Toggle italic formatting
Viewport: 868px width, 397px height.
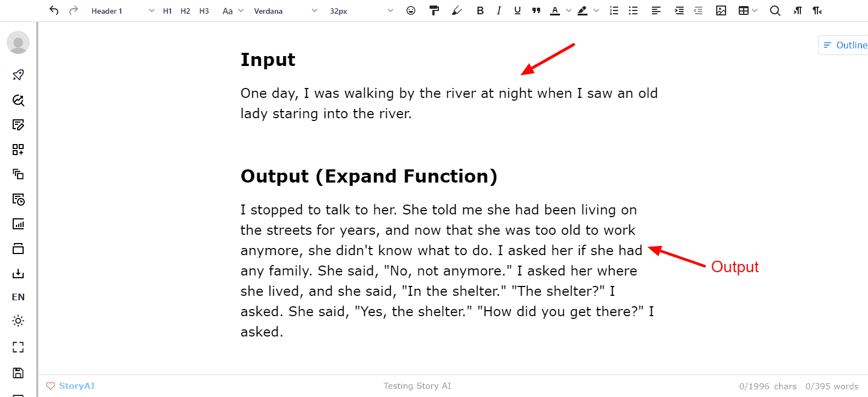[x=498, y=10]
